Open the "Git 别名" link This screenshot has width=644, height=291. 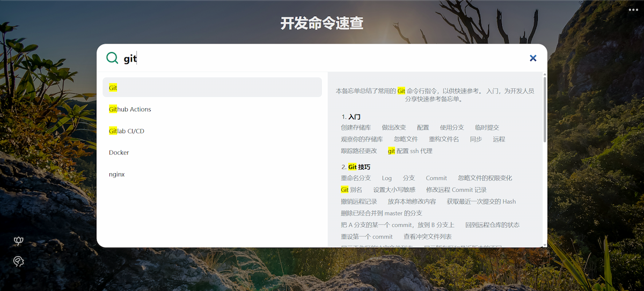click(x=352, y=190)
